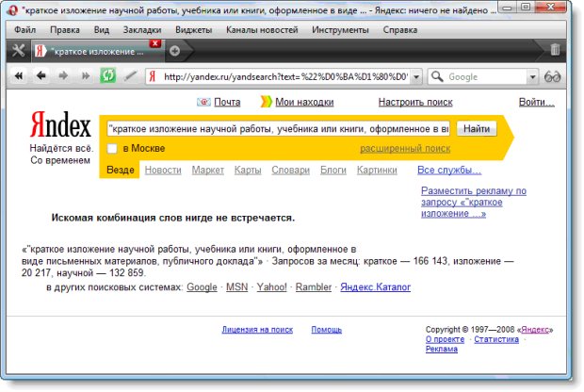Click the Yandex logo
This screenshot has width=584, height=392.
point(60,124)
